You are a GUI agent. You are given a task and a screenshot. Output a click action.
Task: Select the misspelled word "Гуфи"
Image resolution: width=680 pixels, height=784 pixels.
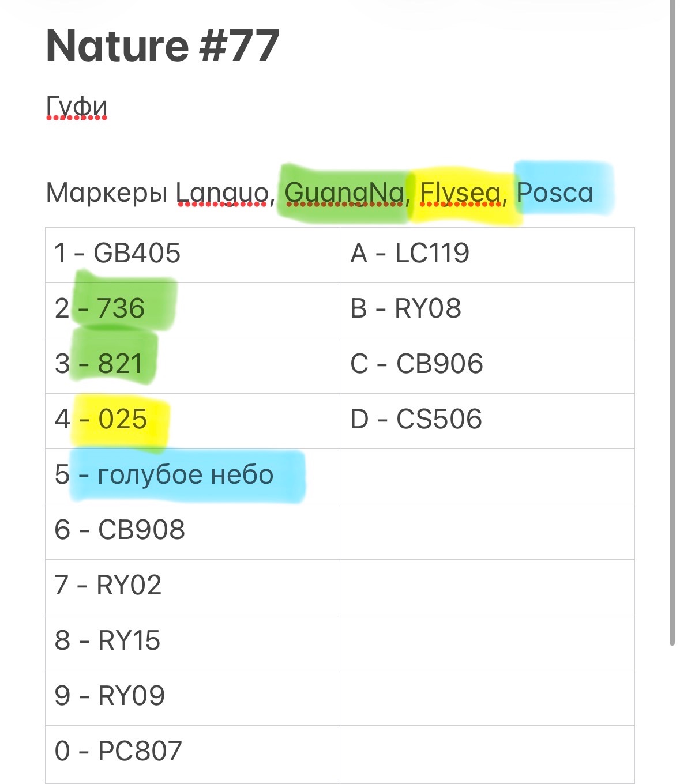(x=77, y=107)
